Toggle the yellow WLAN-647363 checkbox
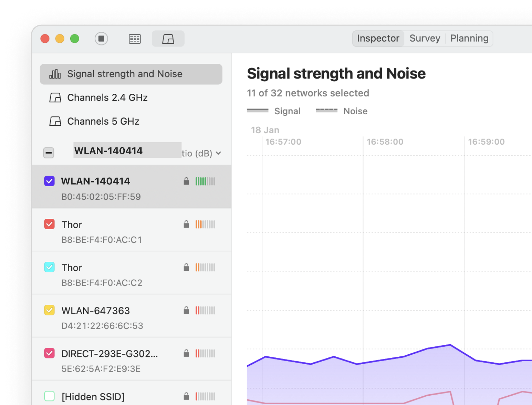Viewport: 532px width, 405px height. click(x=49, y=310)
